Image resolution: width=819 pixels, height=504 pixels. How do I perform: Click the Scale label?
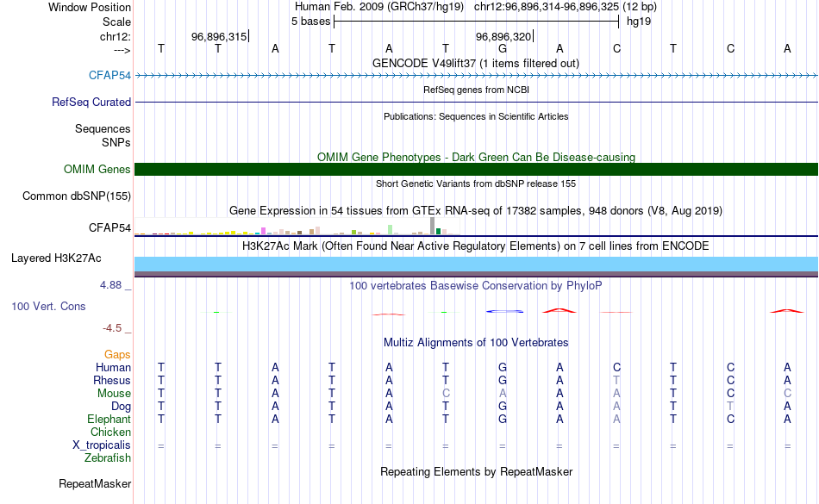[x=116, y=22]
